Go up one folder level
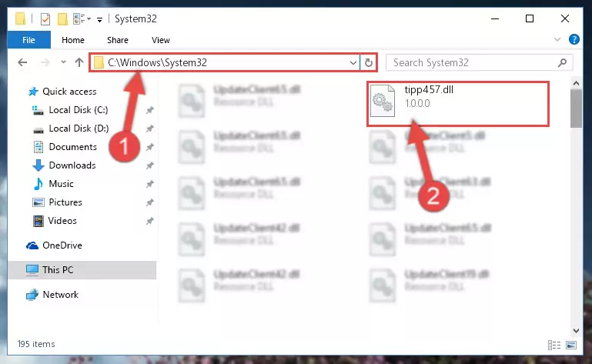This screenshot has height=364, width=592. (79, 62)
